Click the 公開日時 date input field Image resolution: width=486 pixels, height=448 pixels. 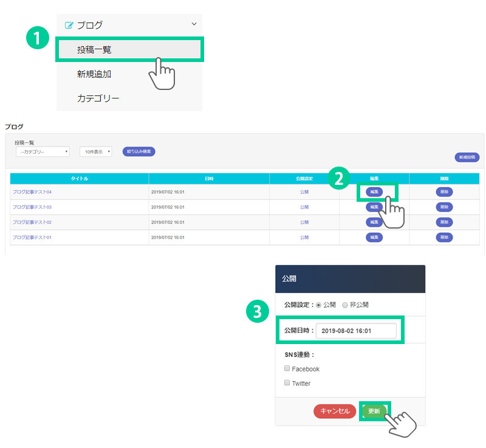[356, 331]
